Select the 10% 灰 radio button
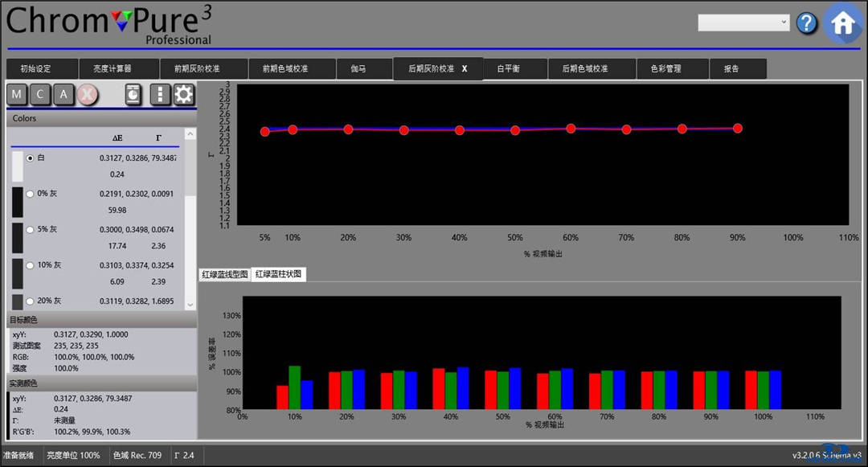This screenshot has width=868, height=467. (31, 265)
